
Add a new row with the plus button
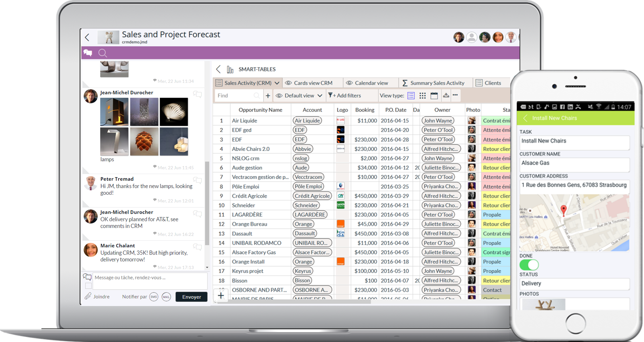[x=221, y=296]
